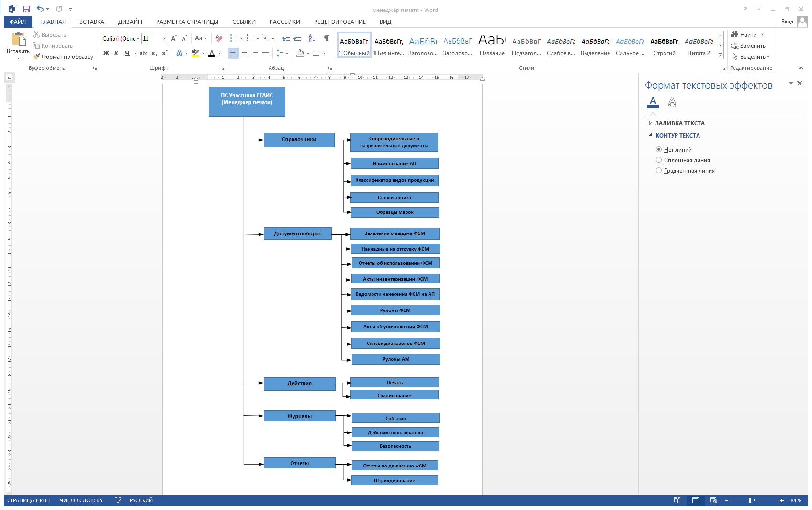Click the Redo icon in title bar

[x=59, y=9]
